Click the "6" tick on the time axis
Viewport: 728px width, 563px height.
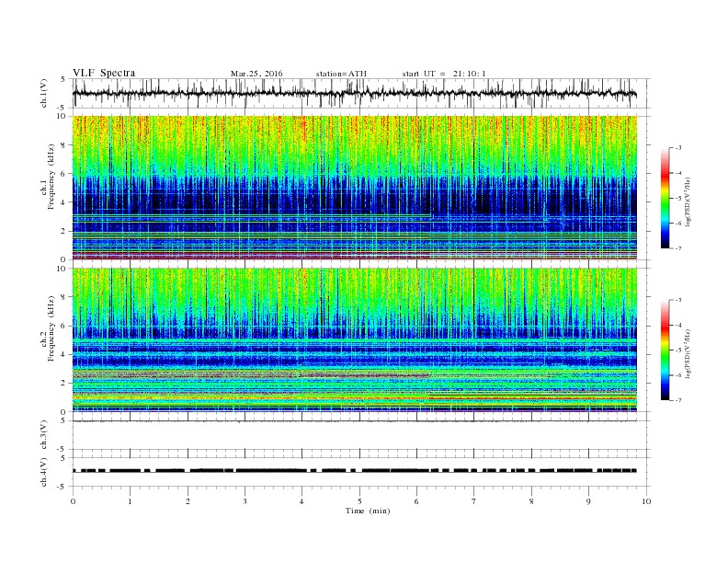coord(416,501)
